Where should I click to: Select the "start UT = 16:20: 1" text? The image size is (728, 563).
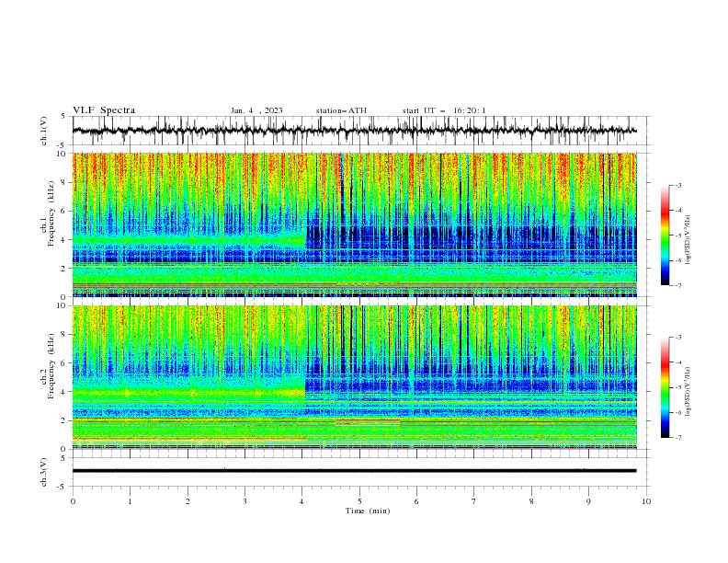[444, 110]
